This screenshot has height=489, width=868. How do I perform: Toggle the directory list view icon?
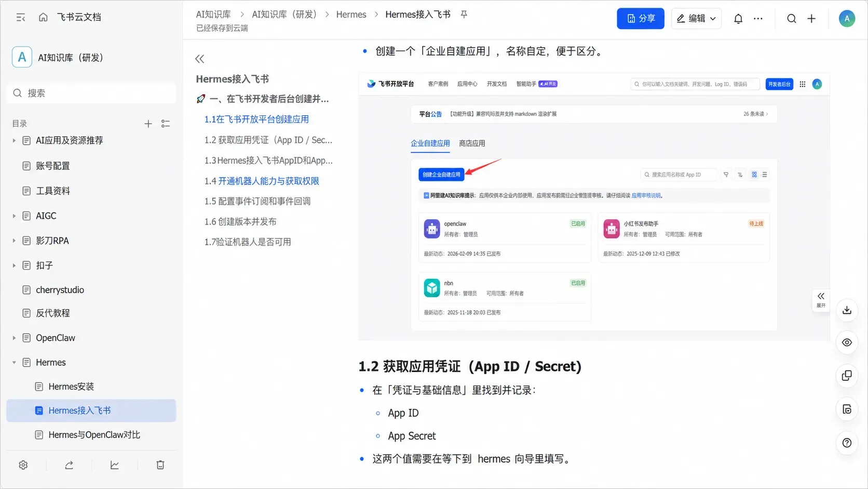(x=166, y=124)
